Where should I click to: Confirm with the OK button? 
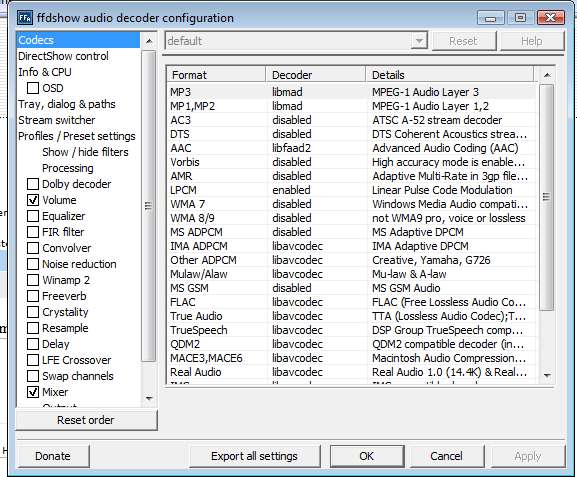(367, 456)
